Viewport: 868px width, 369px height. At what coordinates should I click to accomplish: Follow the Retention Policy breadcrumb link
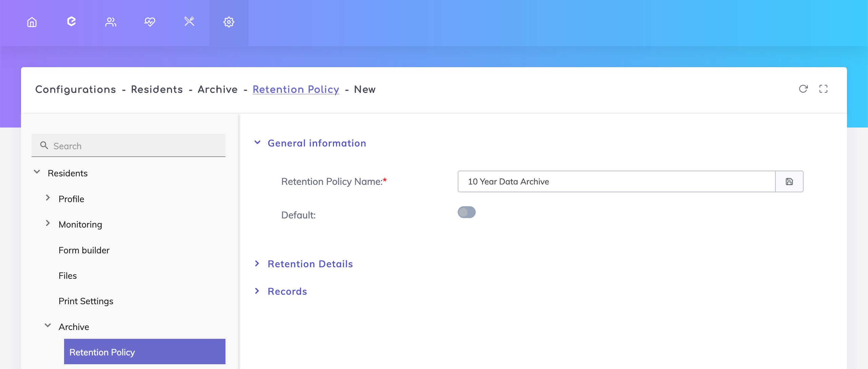[x=296, y=90]
